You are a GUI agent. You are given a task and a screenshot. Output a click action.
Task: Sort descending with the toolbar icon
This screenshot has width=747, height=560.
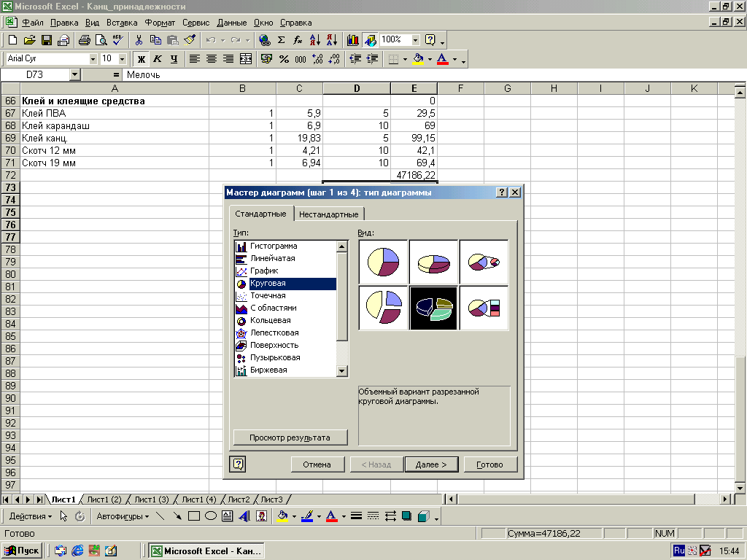pos(332,40)
